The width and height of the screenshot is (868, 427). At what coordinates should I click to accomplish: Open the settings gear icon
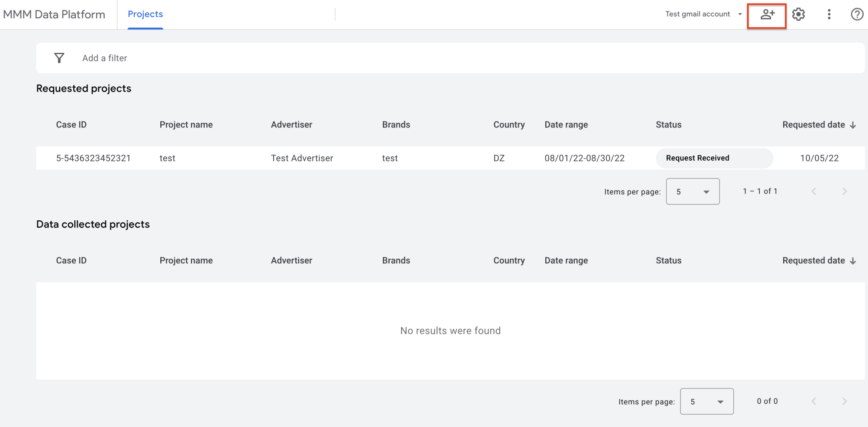click(798, 14)
